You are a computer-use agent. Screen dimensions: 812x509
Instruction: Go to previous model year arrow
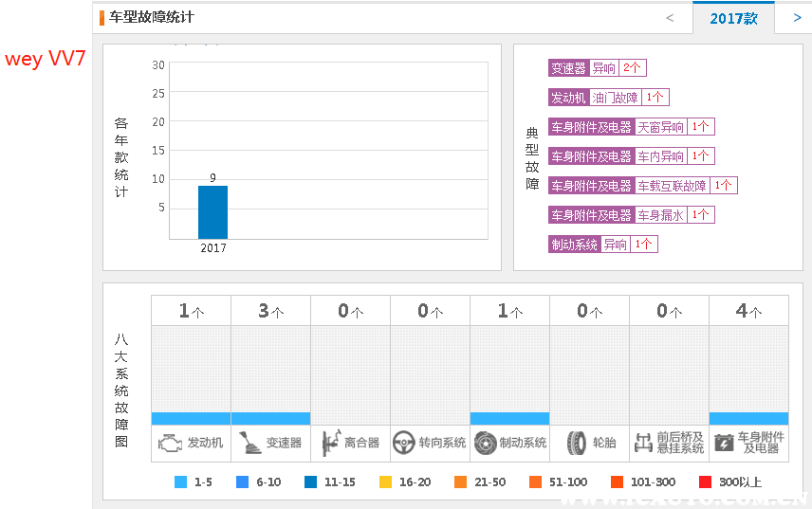coord(670,17)
